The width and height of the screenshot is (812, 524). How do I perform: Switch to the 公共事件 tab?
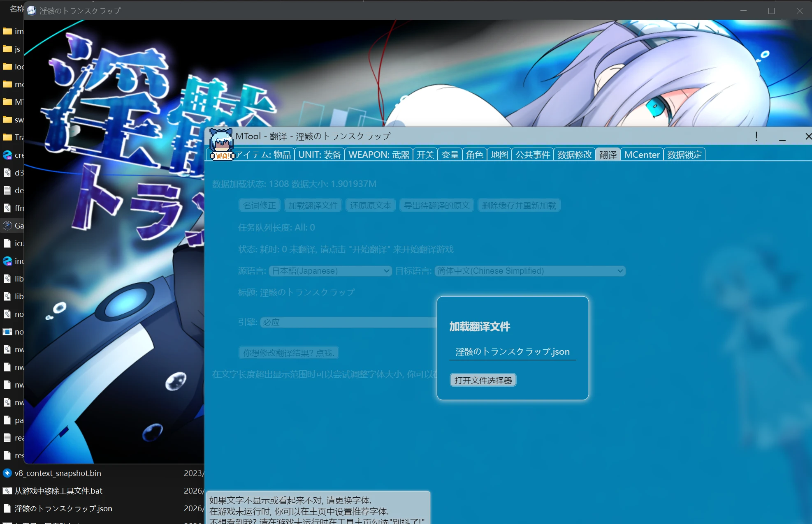(533, 155)
